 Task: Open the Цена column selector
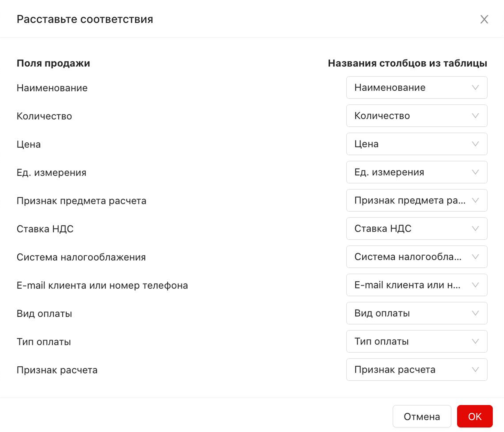click(417, 144)
